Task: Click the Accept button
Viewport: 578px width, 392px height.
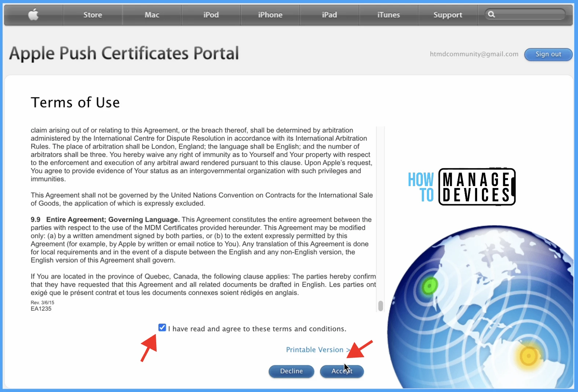Action: 342,371
